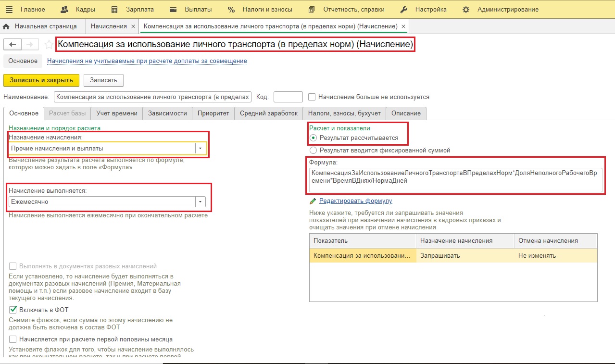Click the Записать и закрыть button
Image resolution: width=615 pixels, height=364 pixels.
coord(41,80)
